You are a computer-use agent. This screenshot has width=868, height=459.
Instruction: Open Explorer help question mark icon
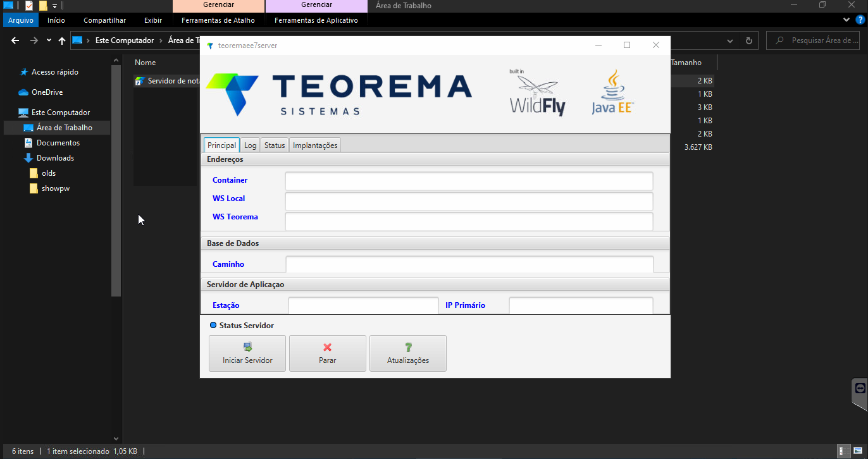[860, 20]
